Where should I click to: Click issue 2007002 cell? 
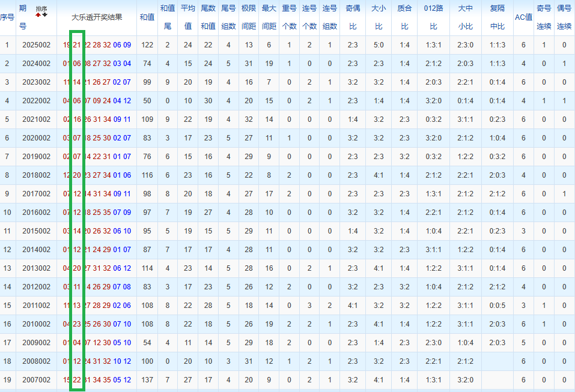[x=36, y=380]
